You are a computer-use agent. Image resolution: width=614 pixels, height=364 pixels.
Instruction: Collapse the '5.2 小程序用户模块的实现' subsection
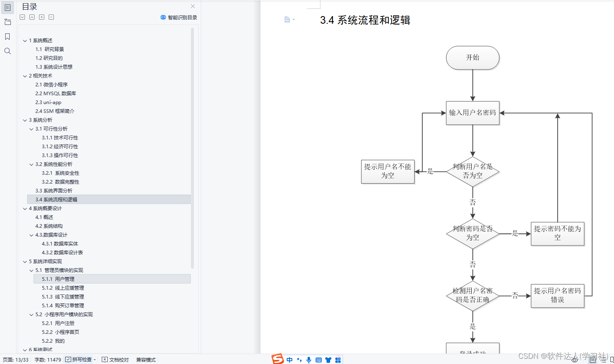pyautogui.click(x=31, y=315)
